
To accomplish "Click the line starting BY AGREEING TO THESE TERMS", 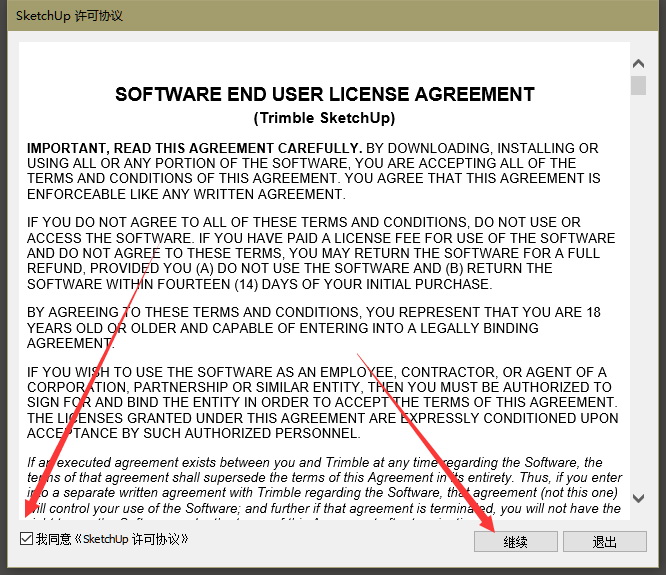I will pyautogui.click(x=314, y=312).
